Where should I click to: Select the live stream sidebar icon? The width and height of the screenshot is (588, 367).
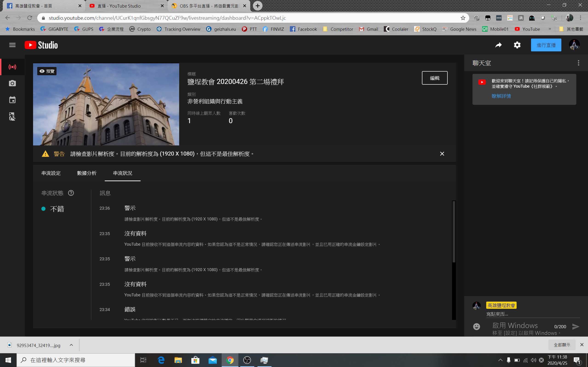point(12,67)
